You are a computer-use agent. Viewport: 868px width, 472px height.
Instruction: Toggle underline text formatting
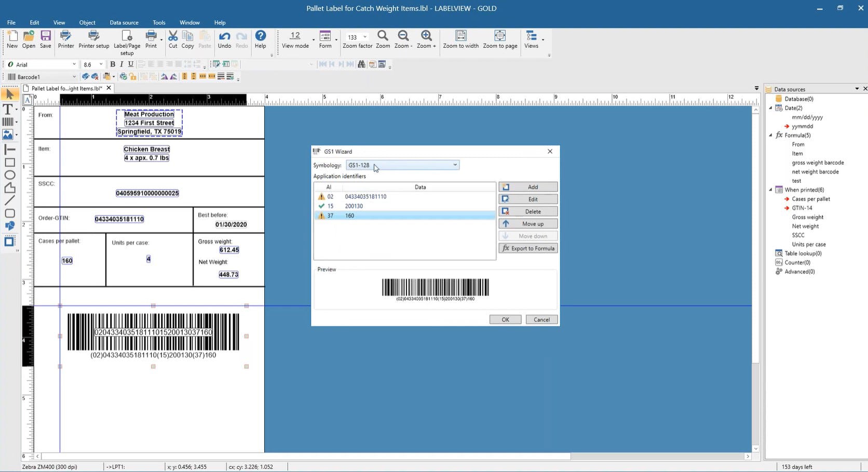coord(130,64)
